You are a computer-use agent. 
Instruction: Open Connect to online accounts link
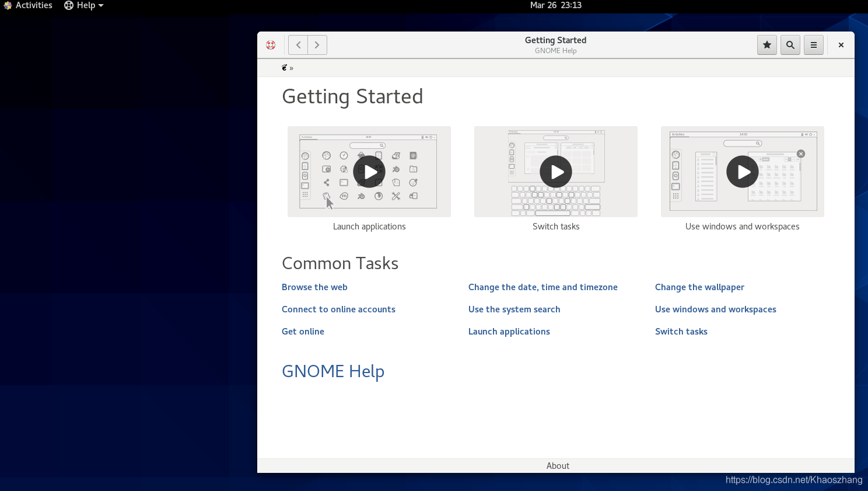coord(338,309)
